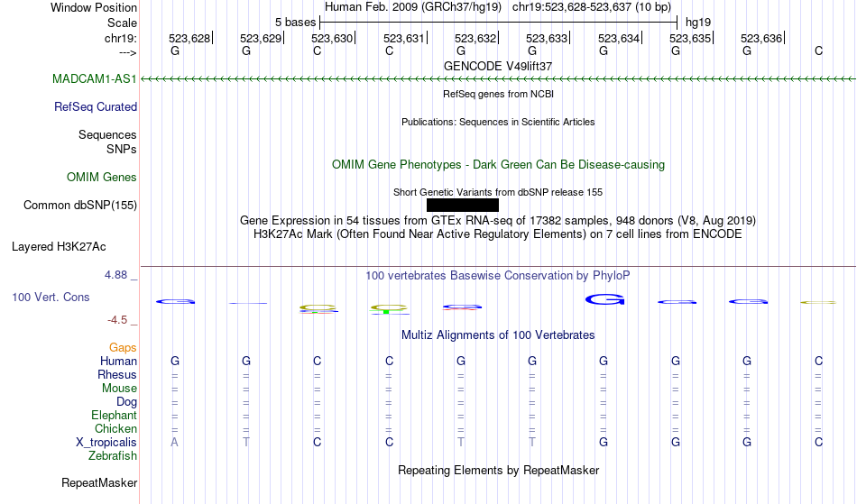The width and height of the screenshot is (857, 504).
Task: Click the RepeatMasker track label
Action: pyautogui.click(x=99, y=482)
